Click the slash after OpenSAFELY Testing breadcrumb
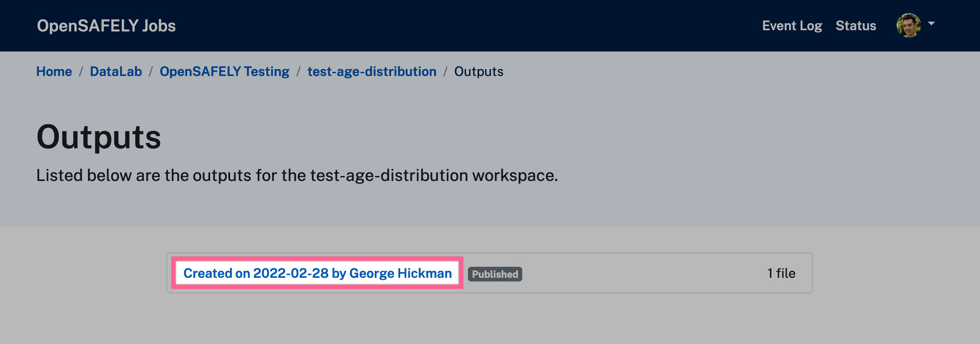Screen dimensions: 980x344 pyautogui.click(x=298, y=71)
